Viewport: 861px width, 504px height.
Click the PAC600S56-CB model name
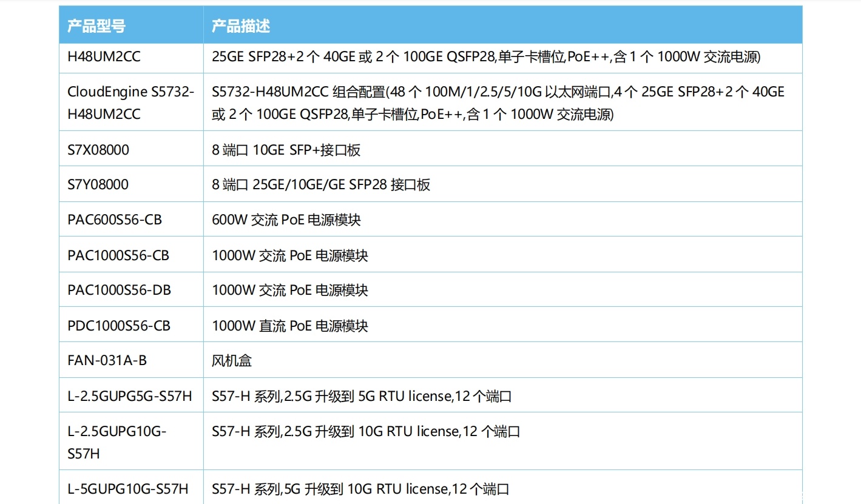pyautogui.click(x=115, y=220)
